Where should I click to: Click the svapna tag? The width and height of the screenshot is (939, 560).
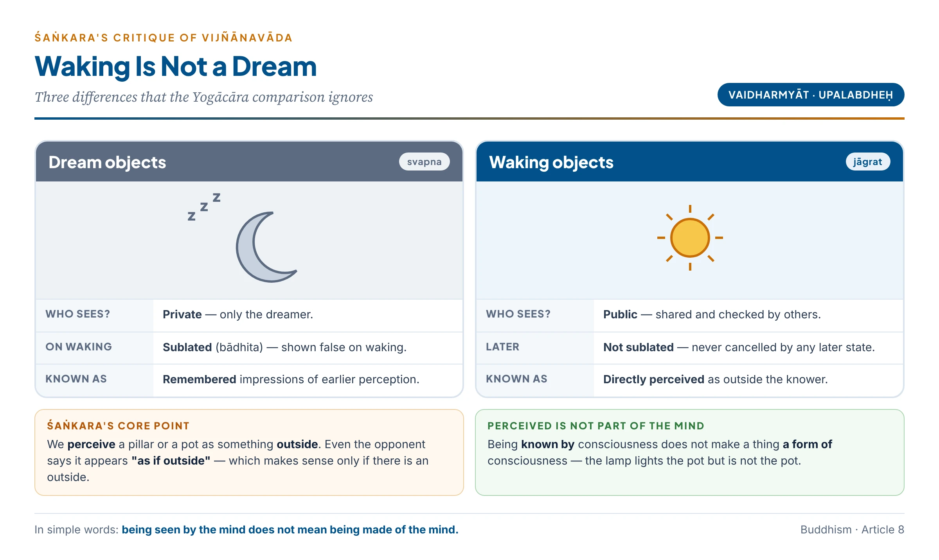click(424, 162)
